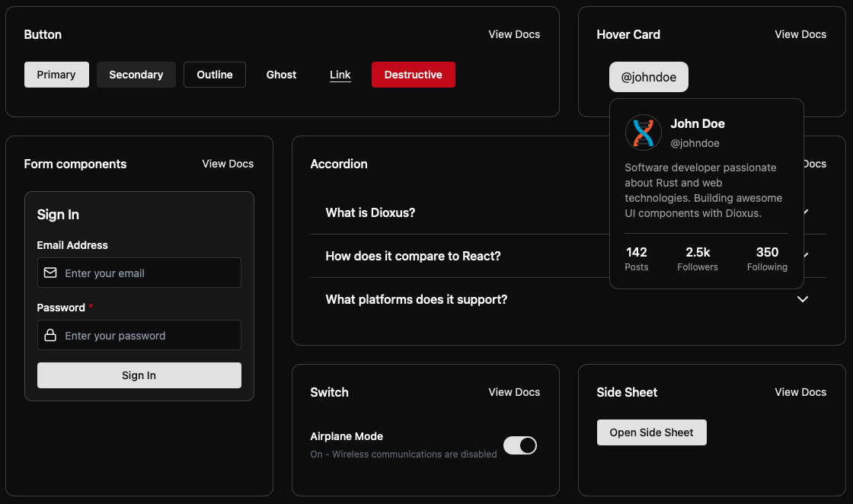The width and height of the screenshot is (853, 504).
Task: Click the 'Accordion' card title
Action: coord(339,164)
